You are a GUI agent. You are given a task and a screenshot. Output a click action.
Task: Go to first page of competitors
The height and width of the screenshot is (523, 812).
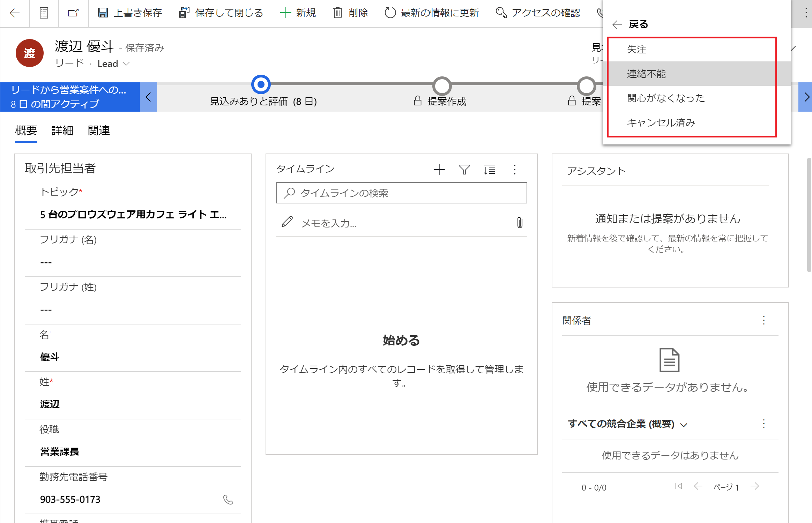click(x=679, y=486)
